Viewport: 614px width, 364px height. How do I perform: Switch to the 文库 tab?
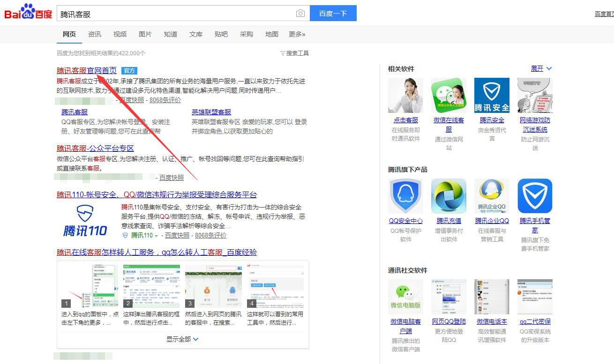pos(196,34)
